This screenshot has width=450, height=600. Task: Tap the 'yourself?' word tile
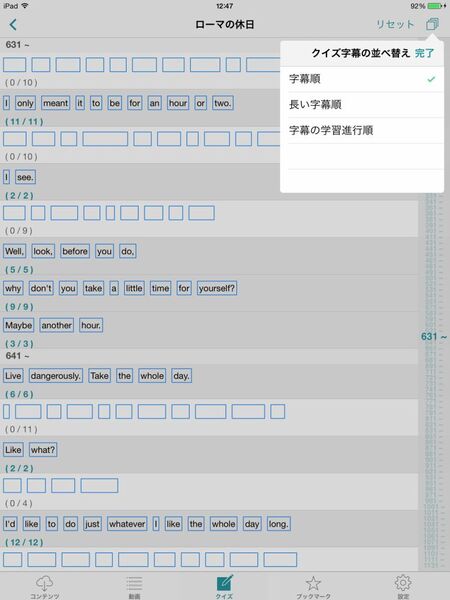217,288
